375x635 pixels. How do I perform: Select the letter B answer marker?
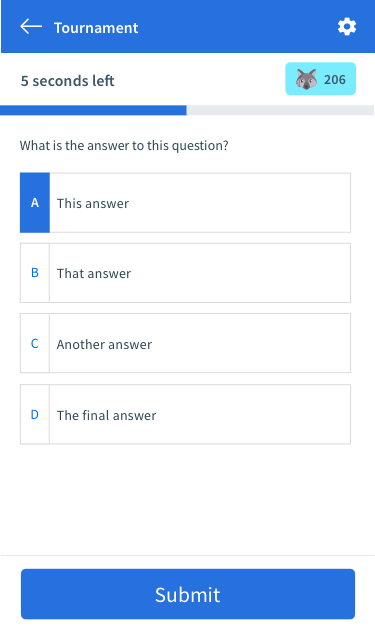pyautogui.click(x=35, y=273)
